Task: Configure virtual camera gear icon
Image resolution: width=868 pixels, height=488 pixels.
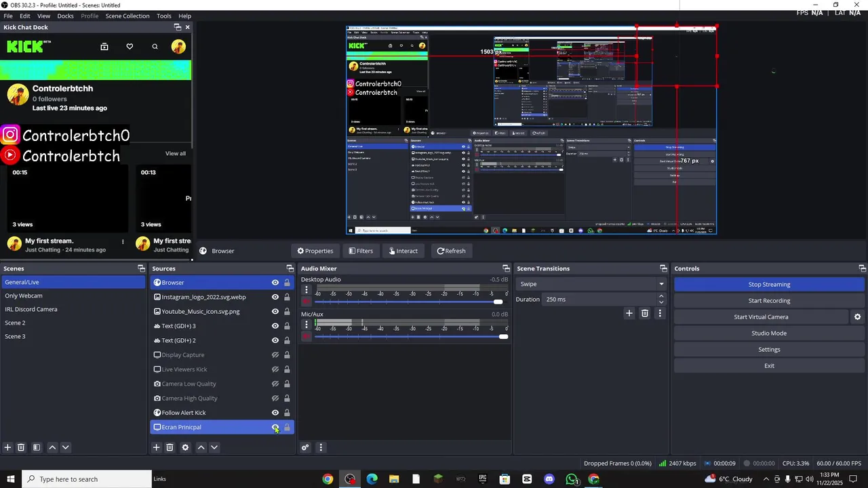Action: coord(857,317)
